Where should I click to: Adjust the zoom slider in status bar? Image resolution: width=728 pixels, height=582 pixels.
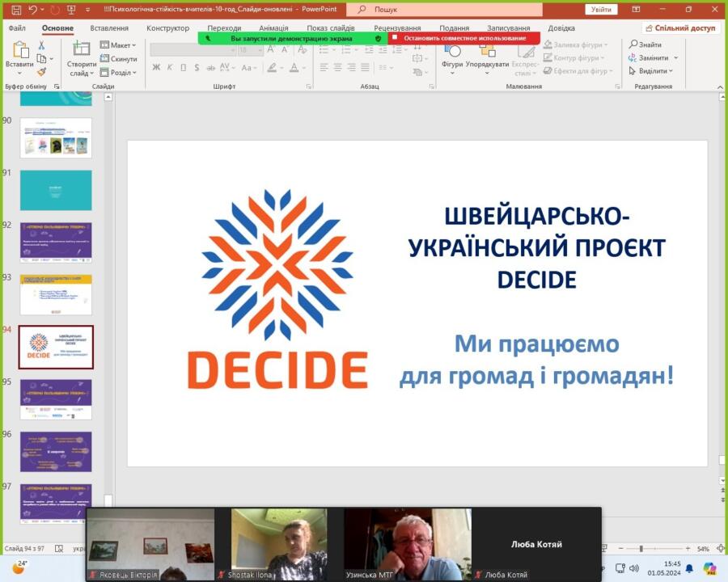[x=641, y=549]
